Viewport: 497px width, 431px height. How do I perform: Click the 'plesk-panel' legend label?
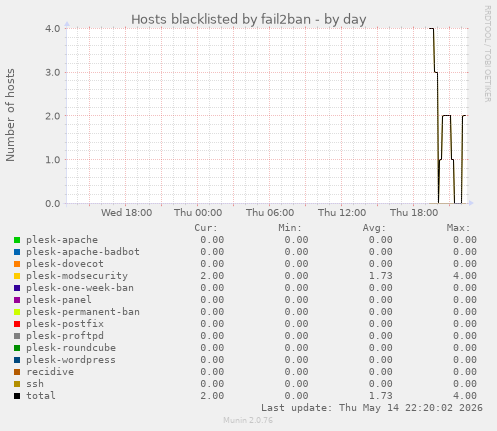point(59,300)
